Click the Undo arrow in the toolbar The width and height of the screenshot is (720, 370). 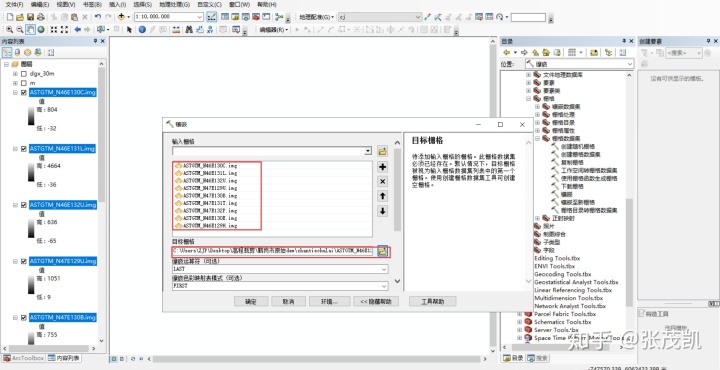[x=98, y=17]
